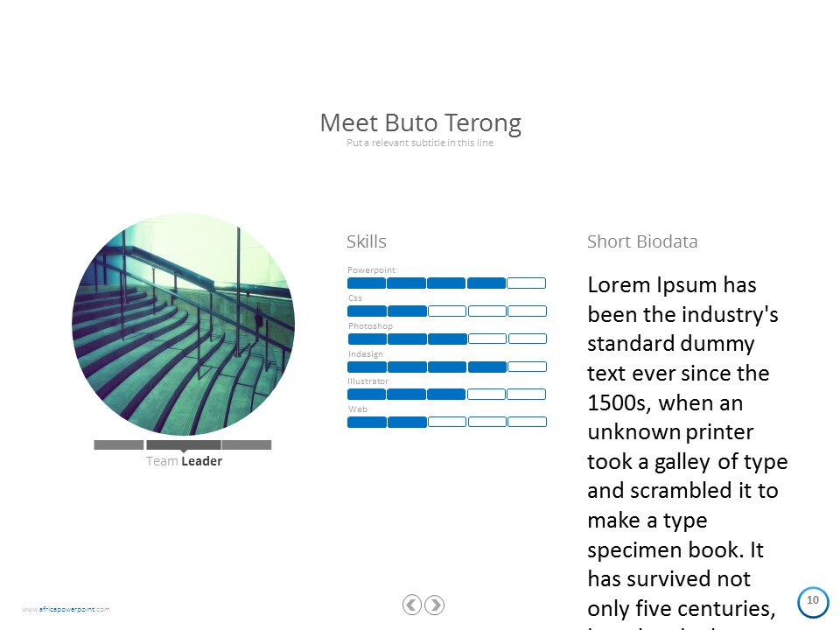Image resolution: width=840 pixels, height=630 pixels.
Task: Click the first filled Css skill block
Action: [x=367, y=311]
